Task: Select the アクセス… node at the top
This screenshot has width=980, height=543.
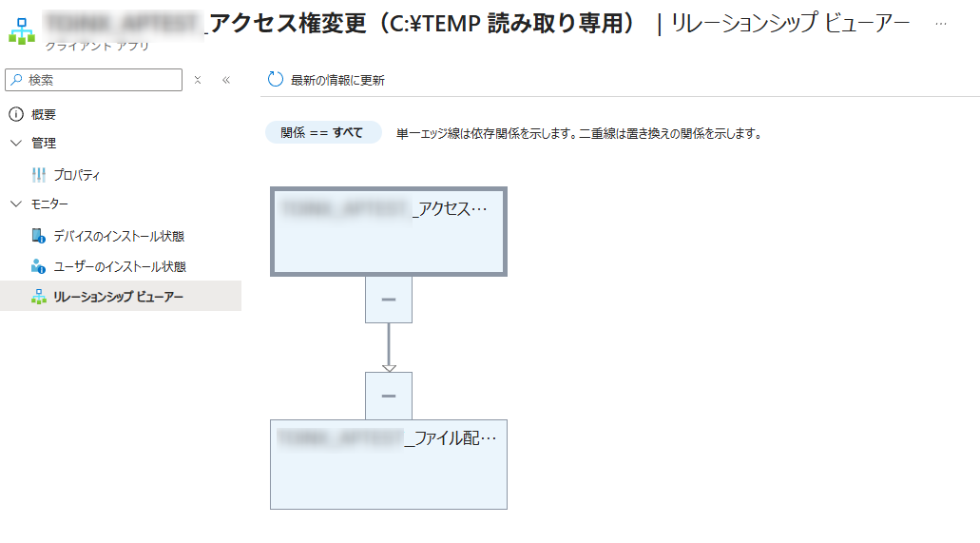Action: [x=389, y=231]
